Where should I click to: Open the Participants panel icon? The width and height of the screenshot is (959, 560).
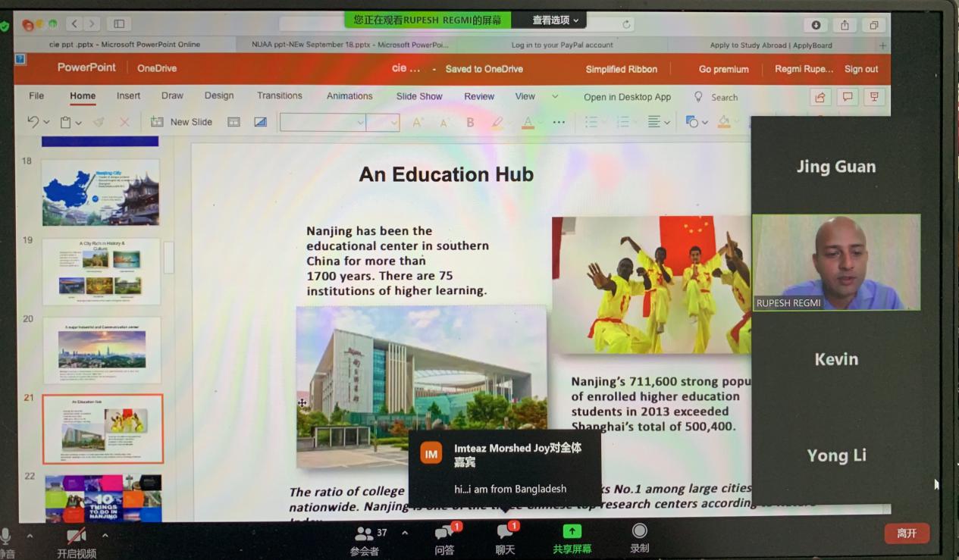click(365, 533)
